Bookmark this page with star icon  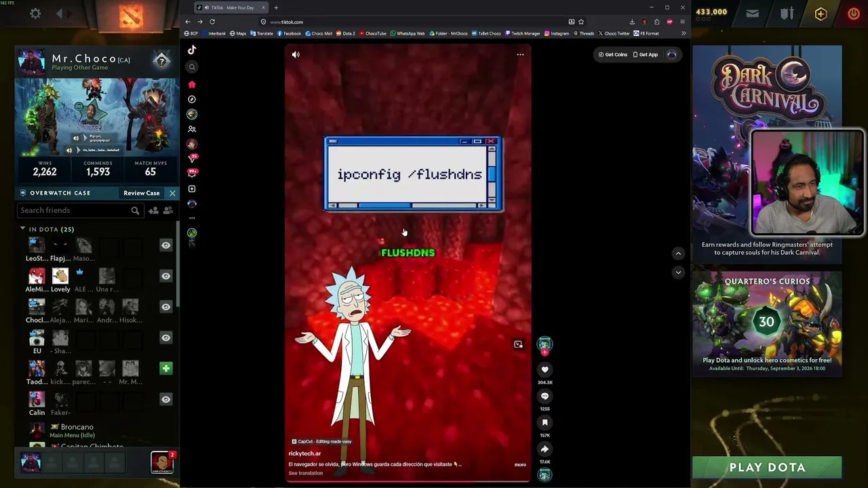[x=581, y=22]
